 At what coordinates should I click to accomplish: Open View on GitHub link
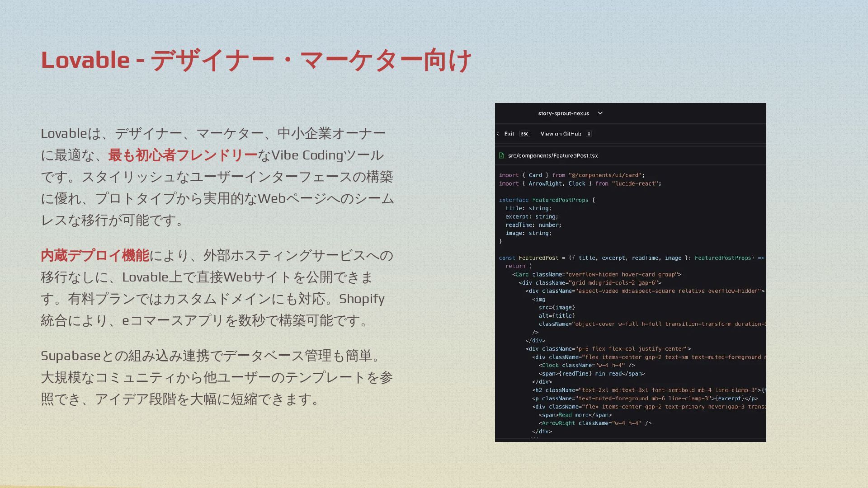(x=561, y=134)
